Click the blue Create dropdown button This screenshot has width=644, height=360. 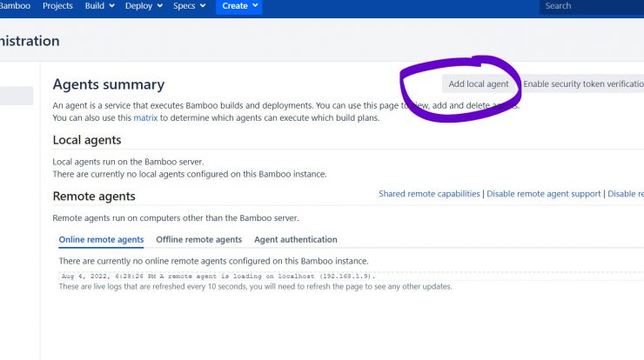point(239,6)
